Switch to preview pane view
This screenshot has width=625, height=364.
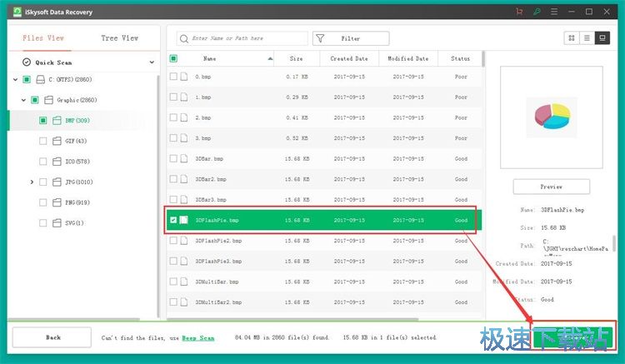click(x=602, y=38)
